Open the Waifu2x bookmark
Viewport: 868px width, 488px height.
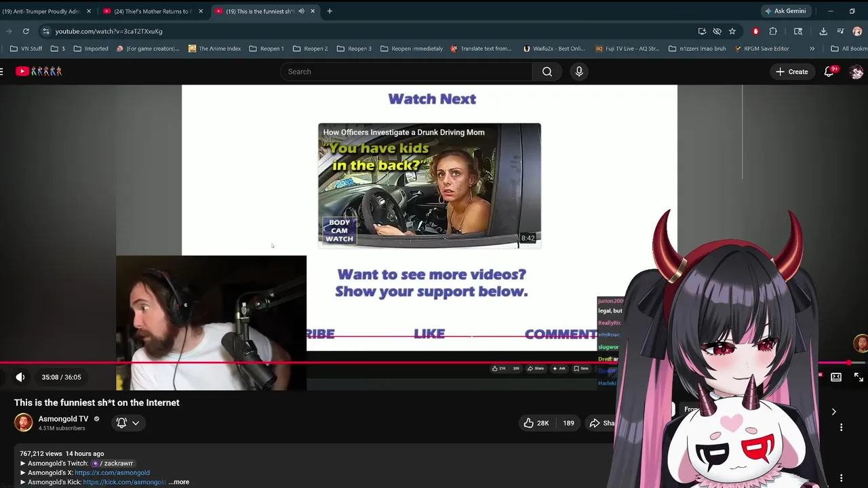(554, 49)
